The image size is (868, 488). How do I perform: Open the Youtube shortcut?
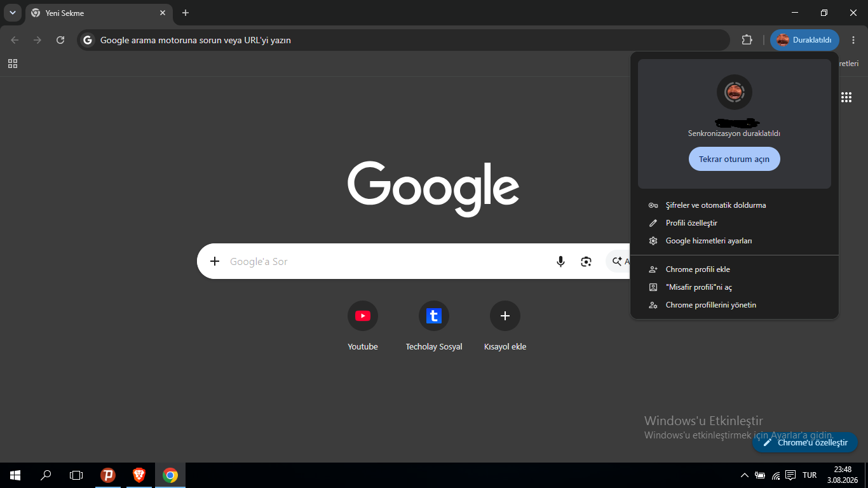[363, 326]
